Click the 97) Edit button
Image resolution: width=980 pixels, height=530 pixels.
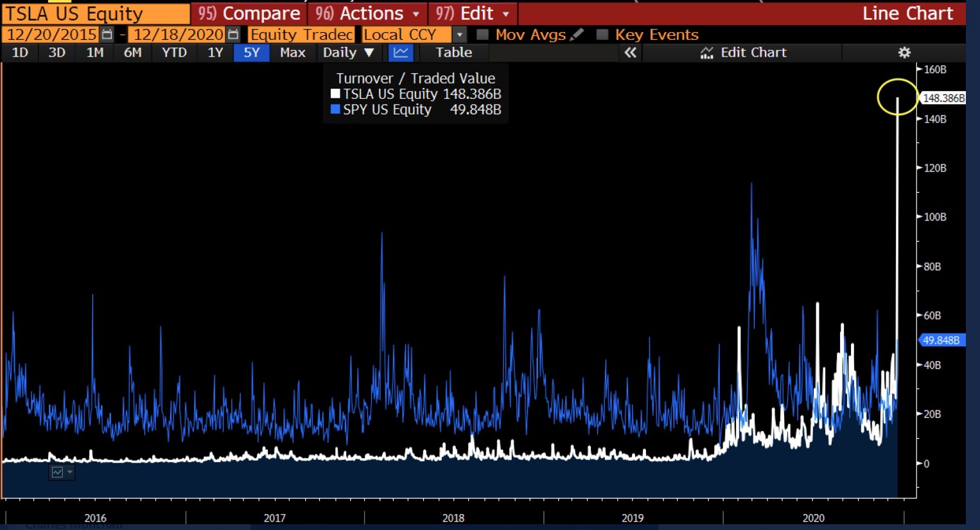click(x=472, y=13)
